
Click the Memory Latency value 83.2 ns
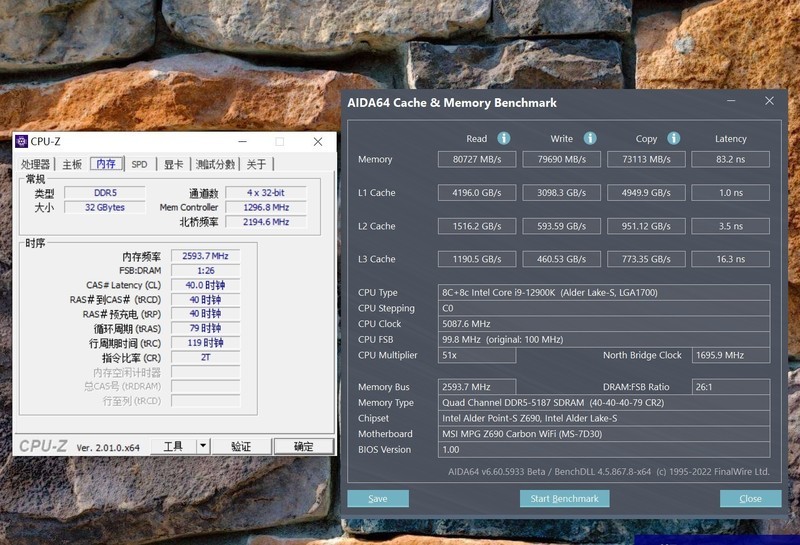click(731, 159)
